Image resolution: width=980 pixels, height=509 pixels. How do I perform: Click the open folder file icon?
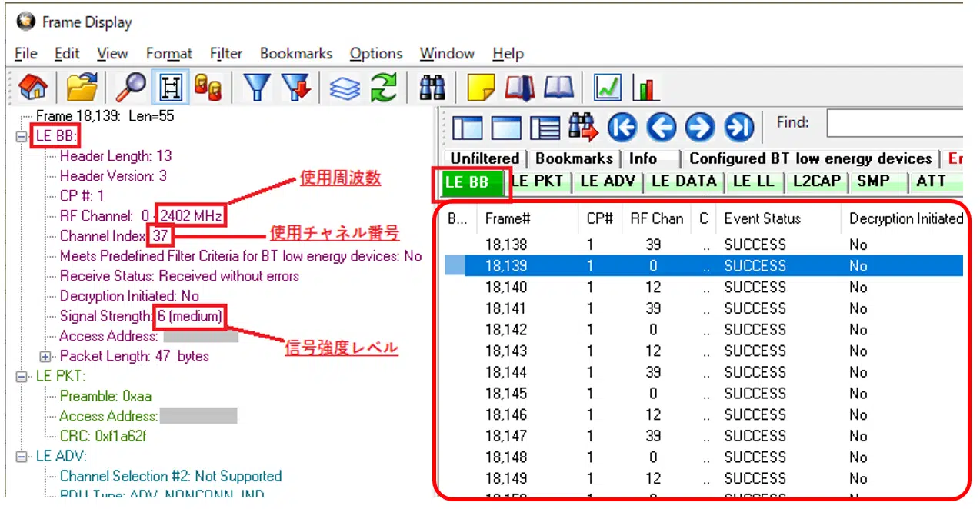[x=82, y=88]
